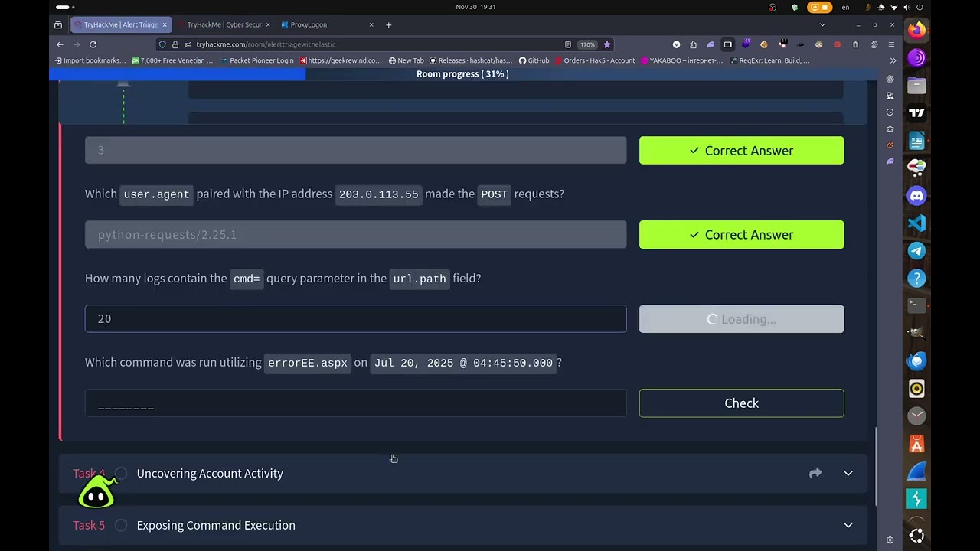Open Terminal from the dock
Viewport: 980px width, 551px height.
coord(916,305)
